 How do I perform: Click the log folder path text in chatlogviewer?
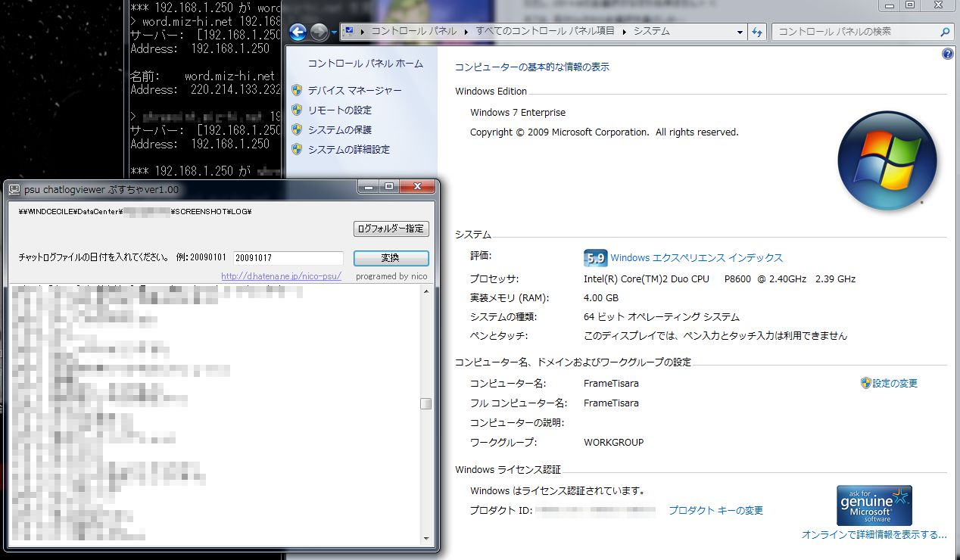point(135,211)
